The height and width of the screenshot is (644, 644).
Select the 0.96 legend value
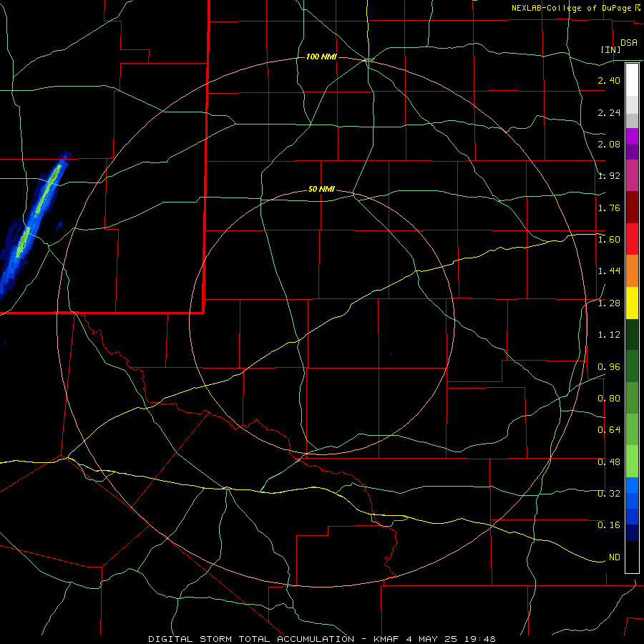[609, 367]
